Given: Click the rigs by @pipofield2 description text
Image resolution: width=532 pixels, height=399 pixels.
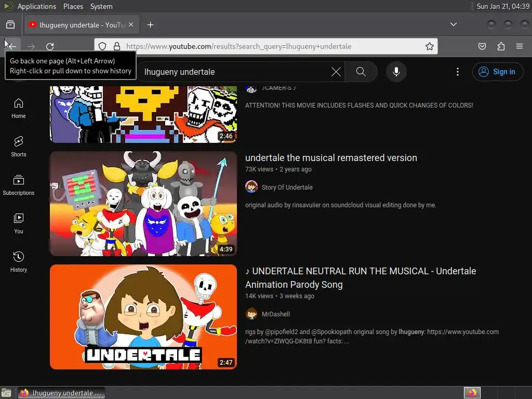Looking at the screenshot, I should coord(372,336).
